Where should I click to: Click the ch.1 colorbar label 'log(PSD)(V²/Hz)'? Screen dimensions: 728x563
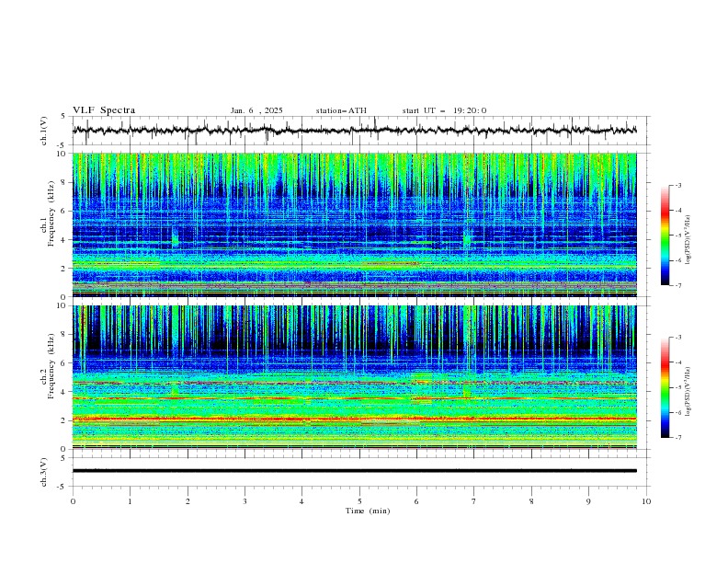pos(688,240)
